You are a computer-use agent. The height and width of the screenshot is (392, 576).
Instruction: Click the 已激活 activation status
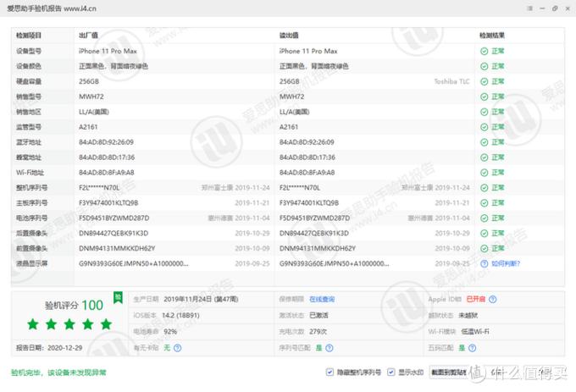click(x=318, y=315)
